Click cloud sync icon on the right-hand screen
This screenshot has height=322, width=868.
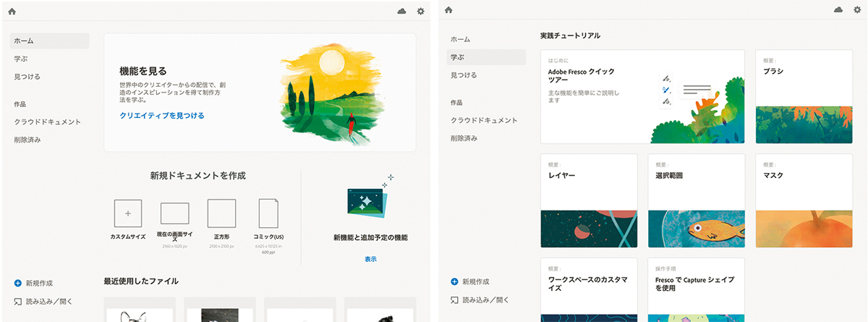pyautogui.click(x=838, y=10)
